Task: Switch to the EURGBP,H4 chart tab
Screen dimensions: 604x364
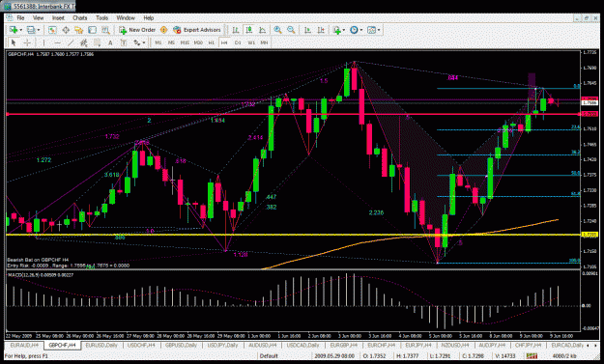Action: tap(344, 345)
